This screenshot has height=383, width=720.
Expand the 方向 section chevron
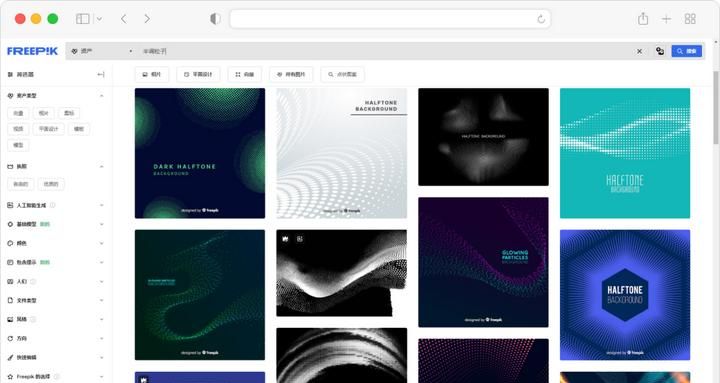[101, 338]
